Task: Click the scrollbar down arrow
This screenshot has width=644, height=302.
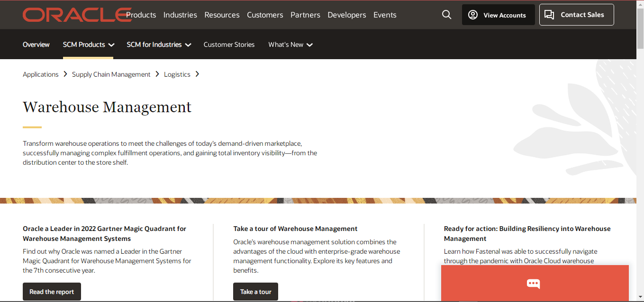Action: tap(640, 298)
